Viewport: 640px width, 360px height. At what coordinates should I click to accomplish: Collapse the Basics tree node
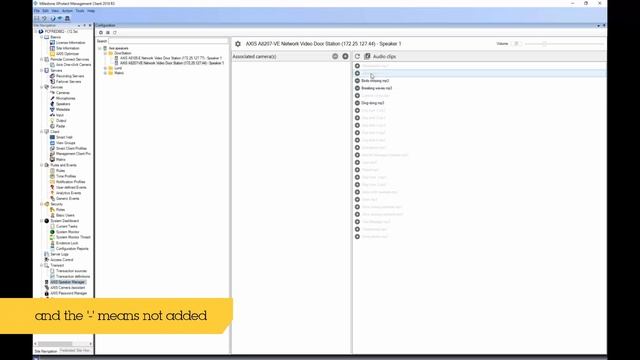[x=42, y=37]
